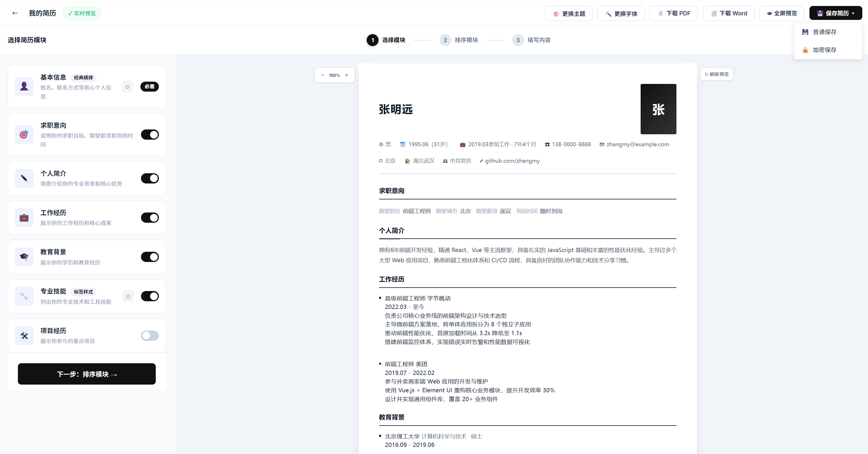Open the 专业技能 style settings gear
The height and width of the screenshot is (454, 868).
click(128, 296)
